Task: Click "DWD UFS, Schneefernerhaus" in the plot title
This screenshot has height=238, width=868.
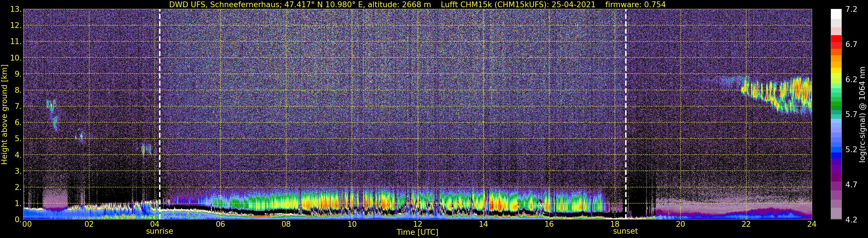Action: pyautogui.click(x=224, y=4)
